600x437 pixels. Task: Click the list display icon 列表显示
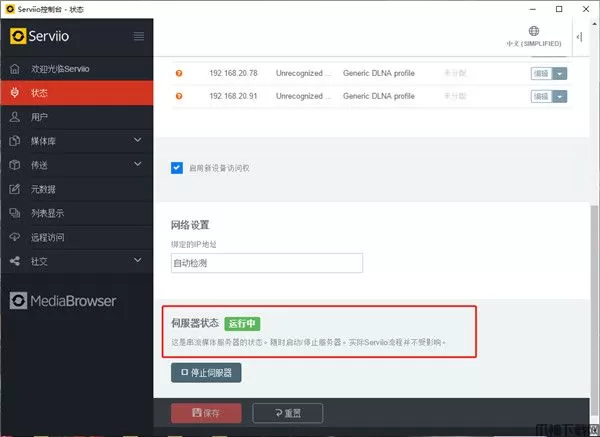click(15, 213)
